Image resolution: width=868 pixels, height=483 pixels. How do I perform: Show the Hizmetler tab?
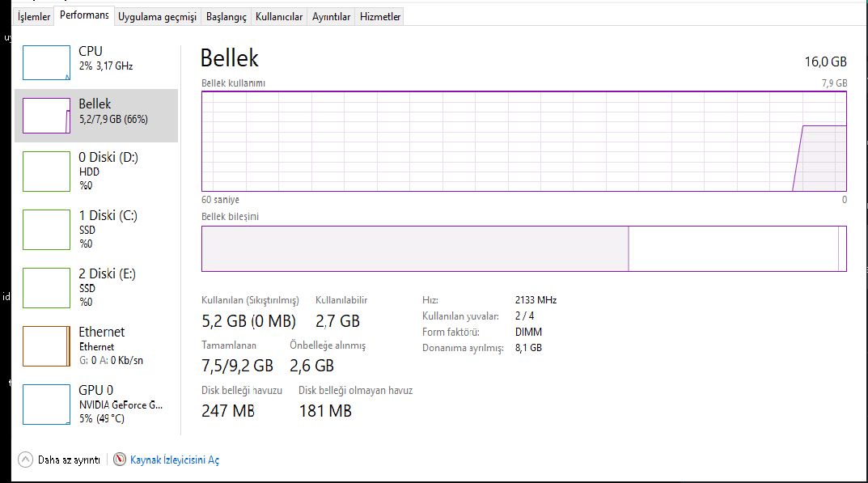(380, 17)
